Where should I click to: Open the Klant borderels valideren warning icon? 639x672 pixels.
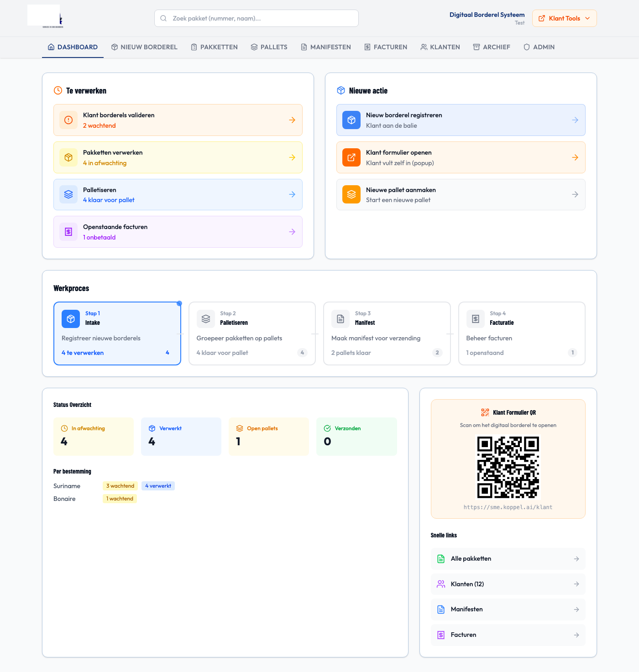point(68,120)
